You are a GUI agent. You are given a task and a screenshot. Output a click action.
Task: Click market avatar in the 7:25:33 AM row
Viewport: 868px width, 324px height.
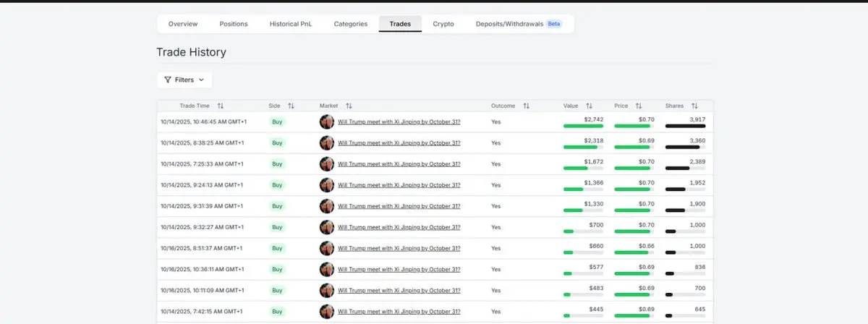327,163
